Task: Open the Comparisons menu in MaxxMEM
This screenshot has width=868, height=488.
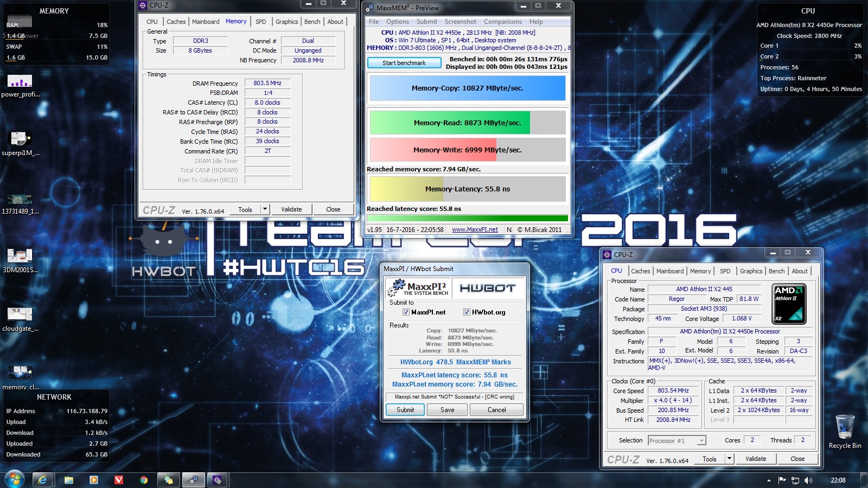Action: click(503, 22)
